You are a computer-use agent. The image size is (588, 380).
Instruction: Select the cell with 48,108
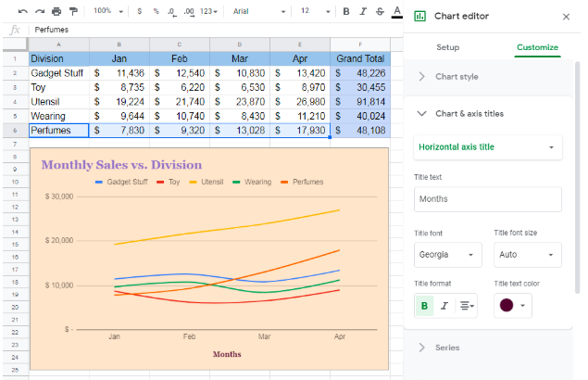coord(360,131)
